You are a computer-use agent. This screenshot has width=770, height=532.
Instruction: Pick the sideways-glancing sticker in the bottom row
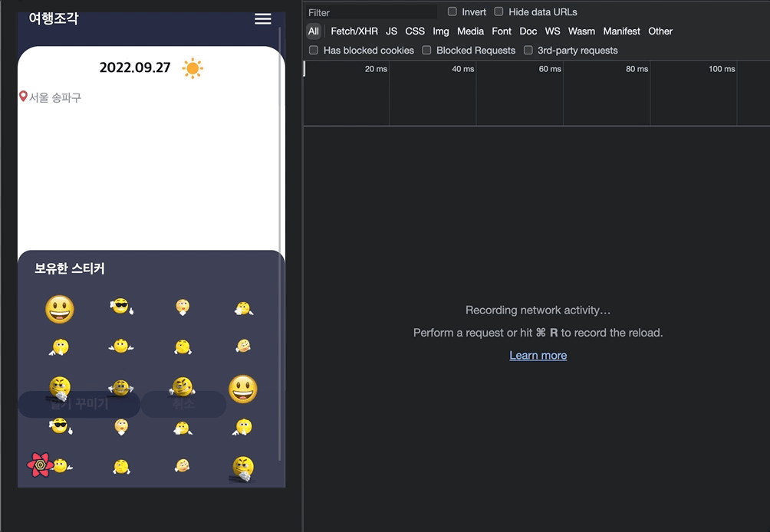(x=121, y=466)
